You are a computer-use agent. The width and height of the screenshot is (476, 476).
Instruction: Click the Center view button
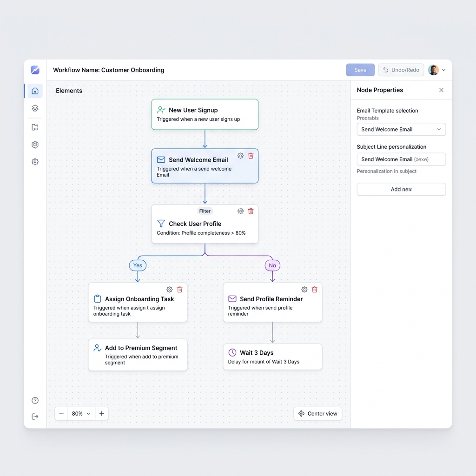click(317, 413)
